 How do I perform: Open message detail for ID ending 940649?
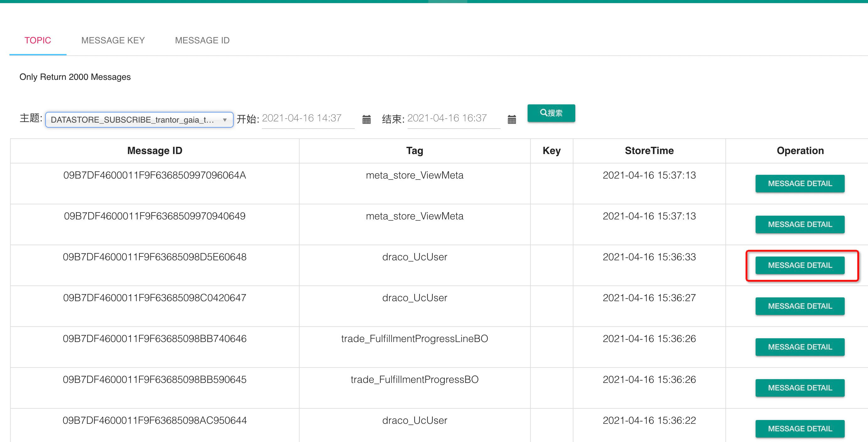[800, 224]
